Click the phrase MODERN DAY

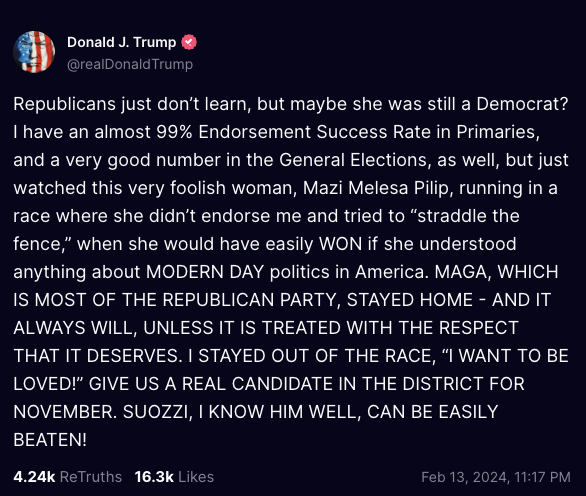(x=205, y=272)
